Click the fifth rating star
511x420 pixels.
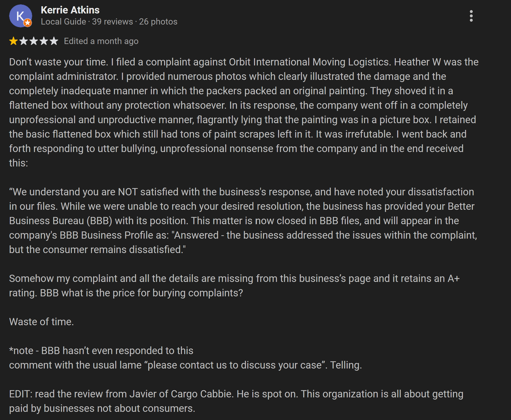[x=54, y=41]
